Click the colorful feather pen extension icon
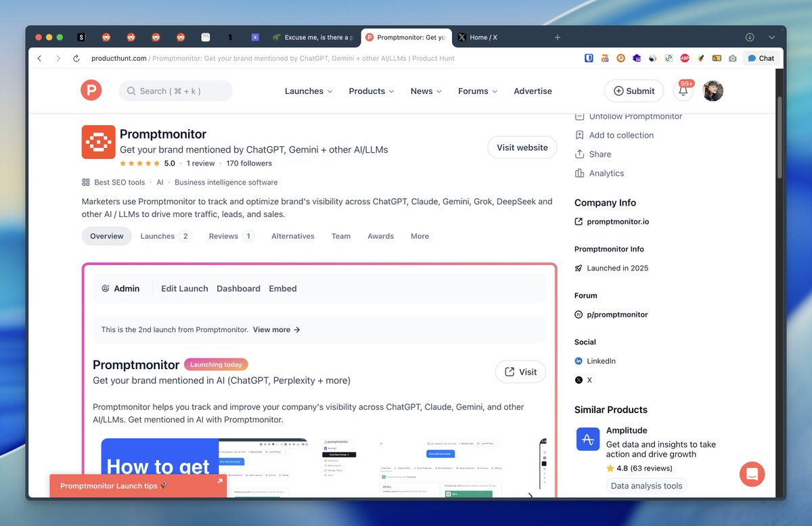Image resolution: width=812 pixels, height=526 pixels. pyautogui.click(x=701, y=58)
